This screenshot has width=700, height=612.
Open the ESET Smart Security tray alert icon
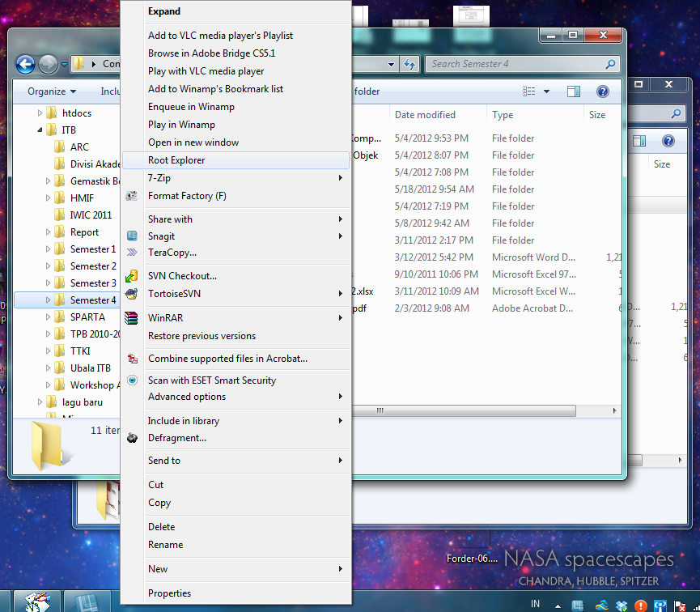(640, 605)
